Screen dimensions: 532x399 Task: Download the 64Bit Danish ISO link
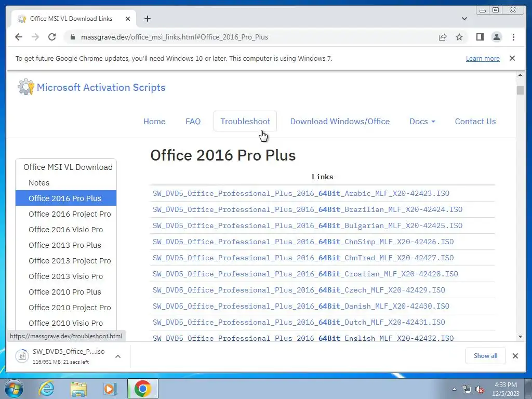click(301, 306)
